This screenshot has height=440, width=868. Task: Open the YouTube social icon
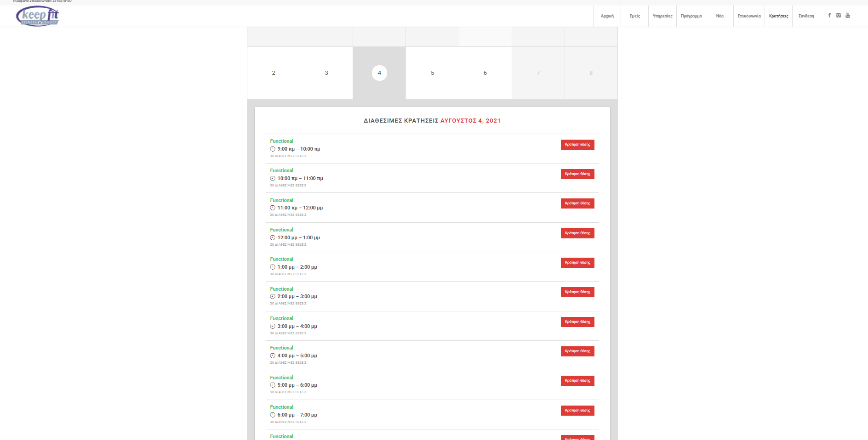click(x=848, y=16)
